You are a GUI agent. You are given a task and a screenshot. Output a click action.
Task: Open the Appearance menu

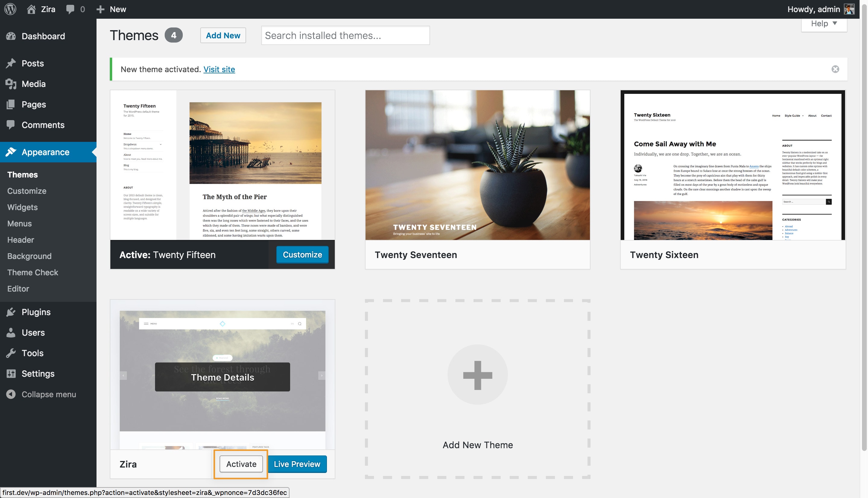click(x=48, y=152)
